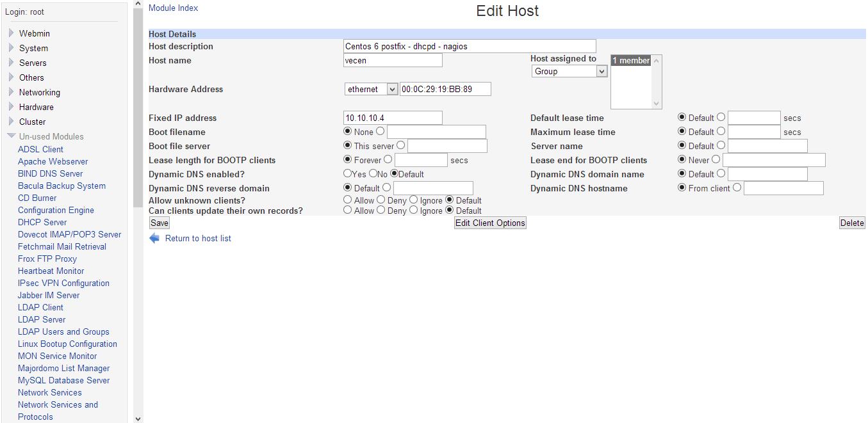Open the MySQL Database Server module
This screenshot has height=423, width=868.
[x=63, y=380]
